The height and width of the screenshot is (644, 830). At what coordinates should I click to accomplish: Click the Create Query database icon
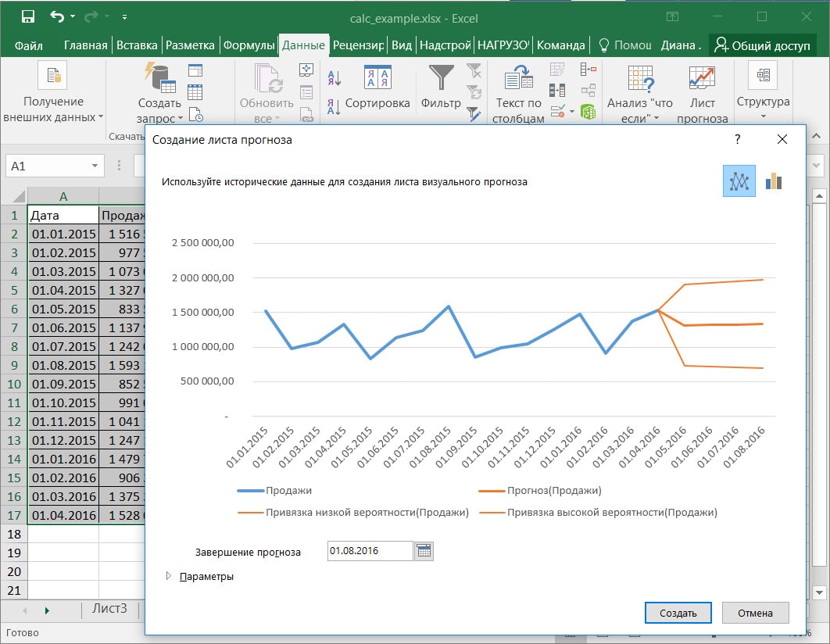point(159,77)
